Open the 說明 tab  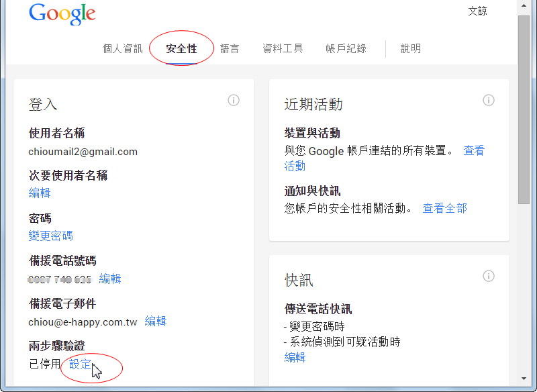coord(411,48)
